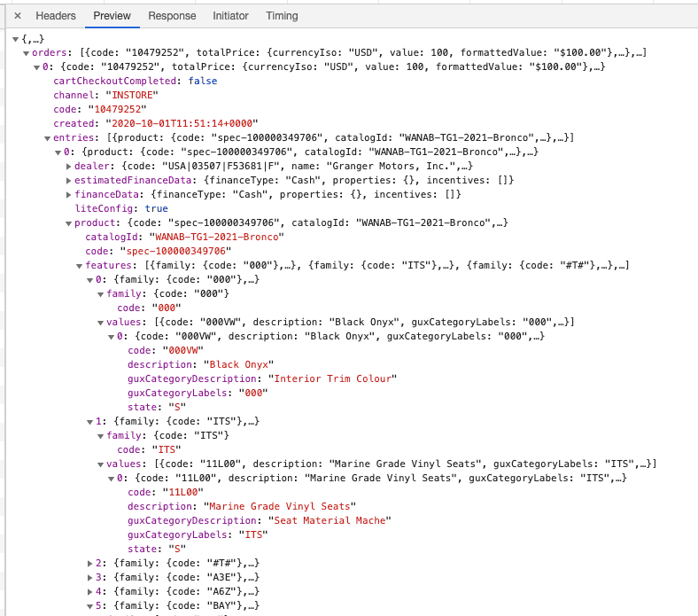
Task: Expand the dealer object
Action: tap(68, 166)
